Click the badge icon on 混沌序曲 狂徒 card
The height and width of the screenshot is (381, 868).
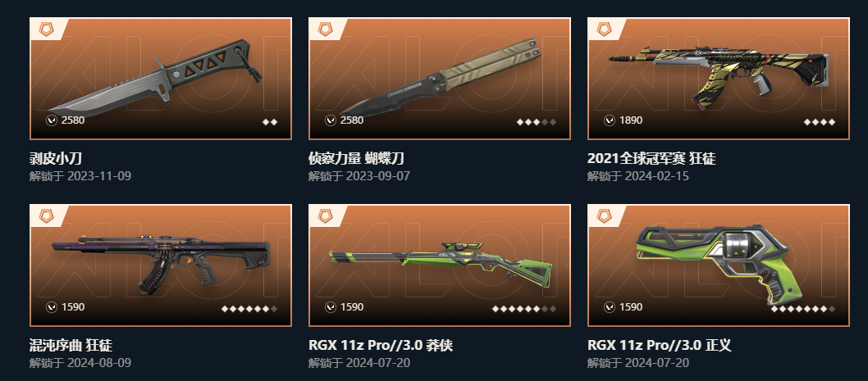[47, 216]
